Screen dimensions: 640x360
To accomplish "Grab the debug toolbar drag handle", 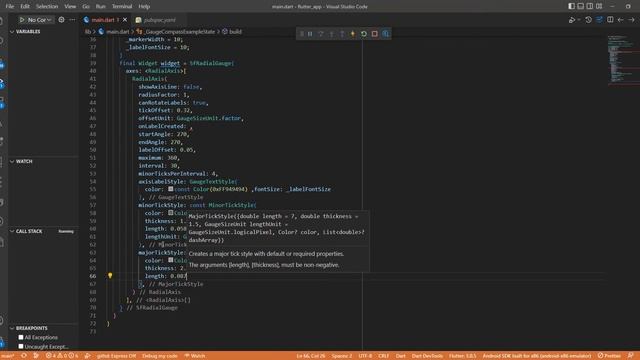I will pos(302,34).
